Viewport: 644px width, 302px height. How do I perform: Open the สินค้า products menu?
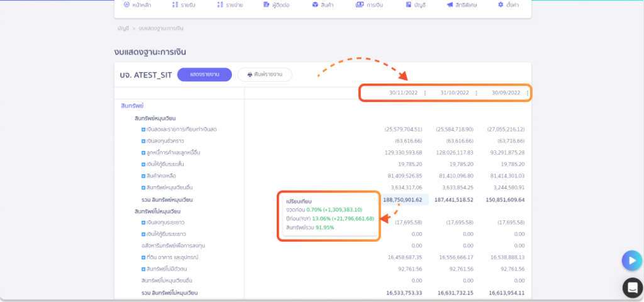click(x=323, y=5)
